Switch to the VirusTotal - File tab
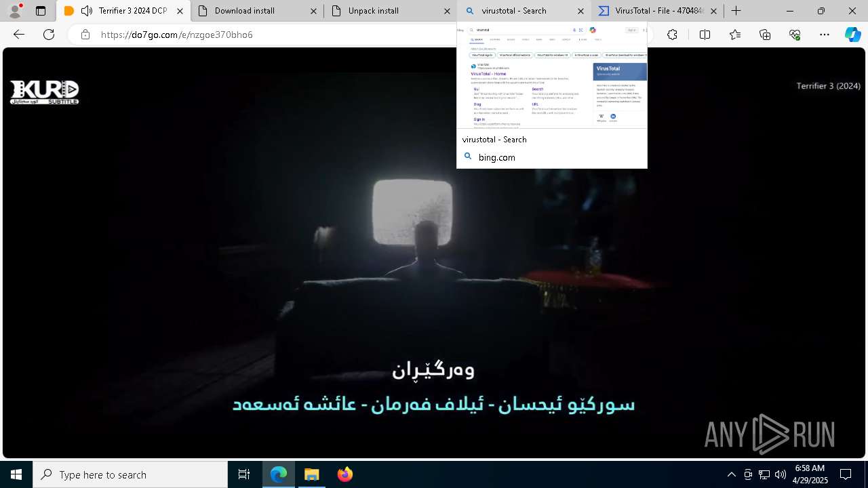 656,11
